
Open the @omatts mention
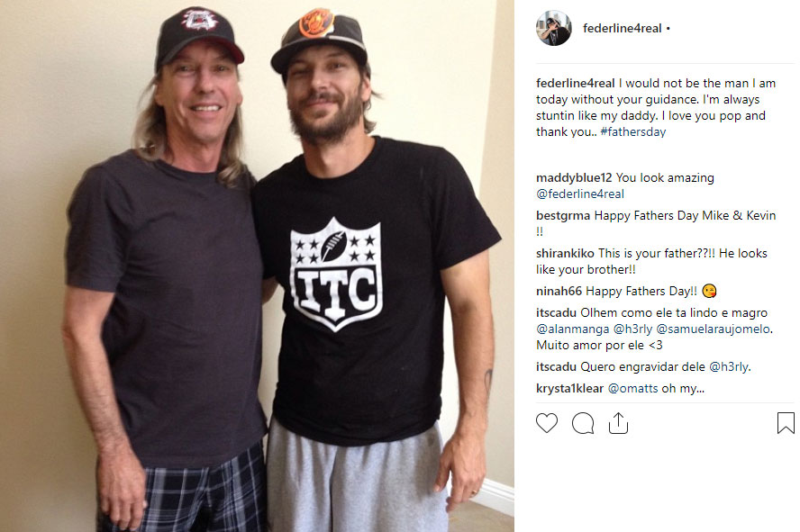633,388
